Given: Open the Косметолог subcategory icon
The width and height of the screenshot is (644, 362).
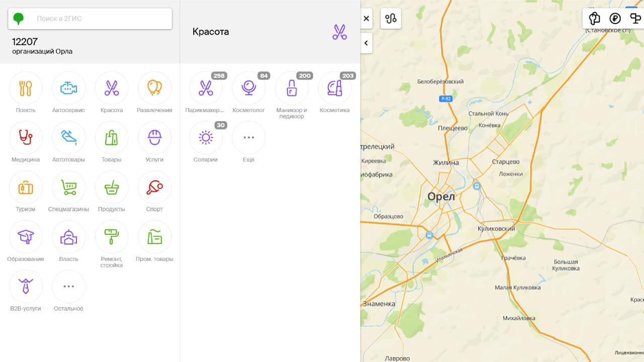Looking at the screenshot, I should point(249,88).
